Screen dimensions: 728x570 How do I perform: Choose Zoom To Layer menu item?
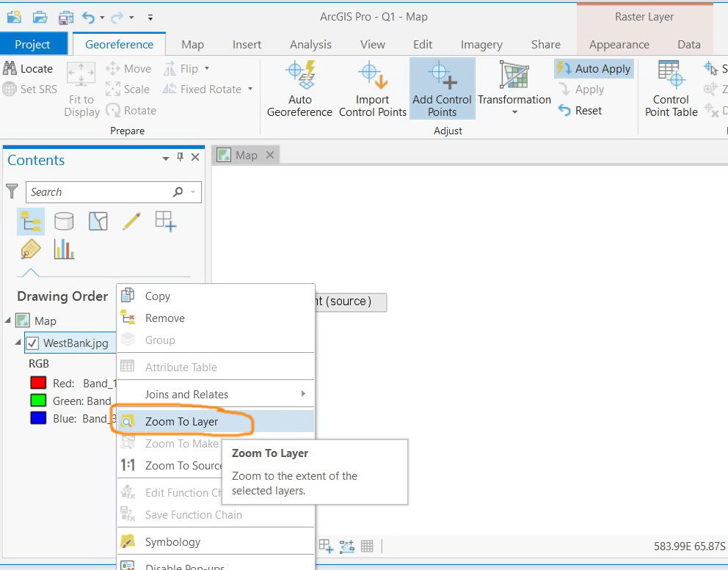pyautogui.click(x=216, y=421)
